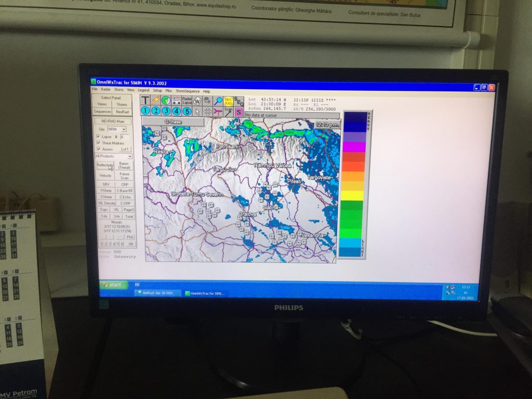Click the lightning bolt toolbar icon
Viewport: 532px width, 399px height.
pyautogui.click(x=155, y=100)
